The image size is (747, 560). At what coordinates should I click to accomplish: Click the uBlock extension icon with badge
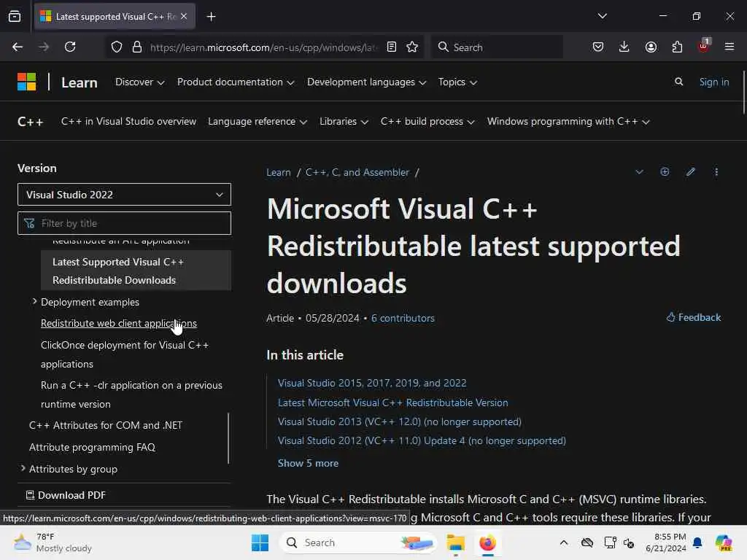point(703,46)
